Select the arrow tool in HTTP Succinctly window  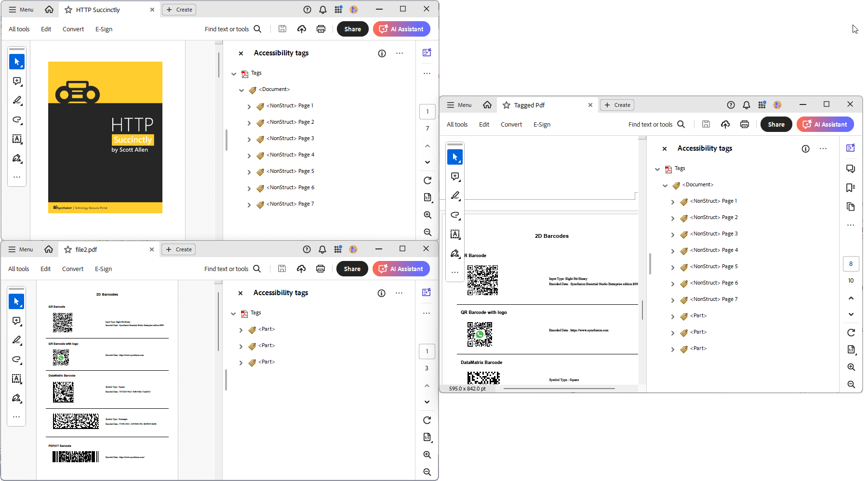click(17, 62)
